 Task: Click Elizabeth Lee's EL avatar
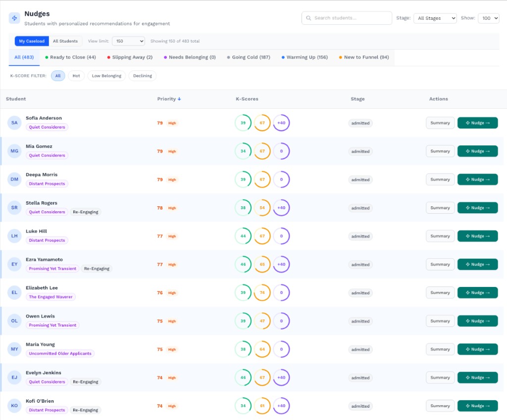point(14,292)
